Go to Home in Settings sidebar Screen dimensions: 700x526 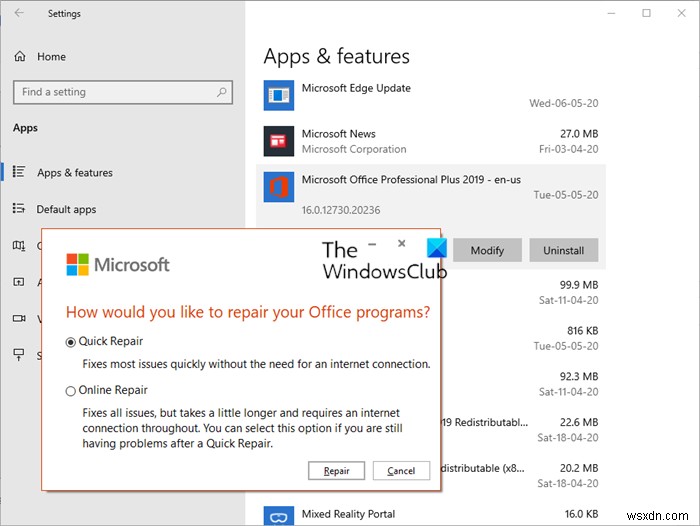click(x=51, y=57)
